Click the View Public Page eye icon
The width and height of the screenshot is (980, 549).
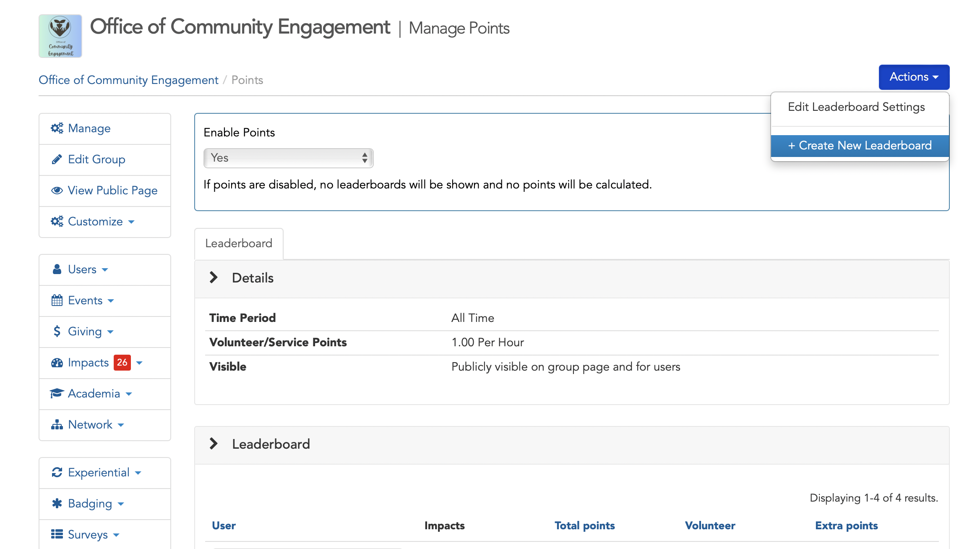coord(57,191)
